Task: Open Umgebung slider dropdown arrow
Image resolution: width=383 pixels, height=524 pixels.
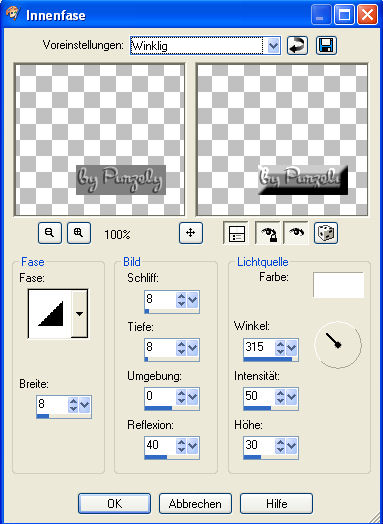Action: point(193,397)
